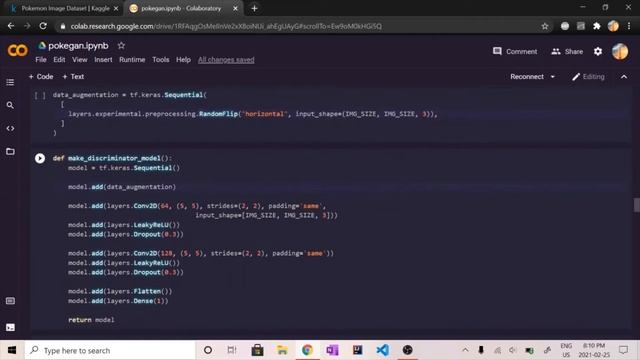The width and height of the screenshot is (640, 360).
Task: Open the terminal icon at sidebar bottom
Action: pyautogui.click(x=10, y=327)
